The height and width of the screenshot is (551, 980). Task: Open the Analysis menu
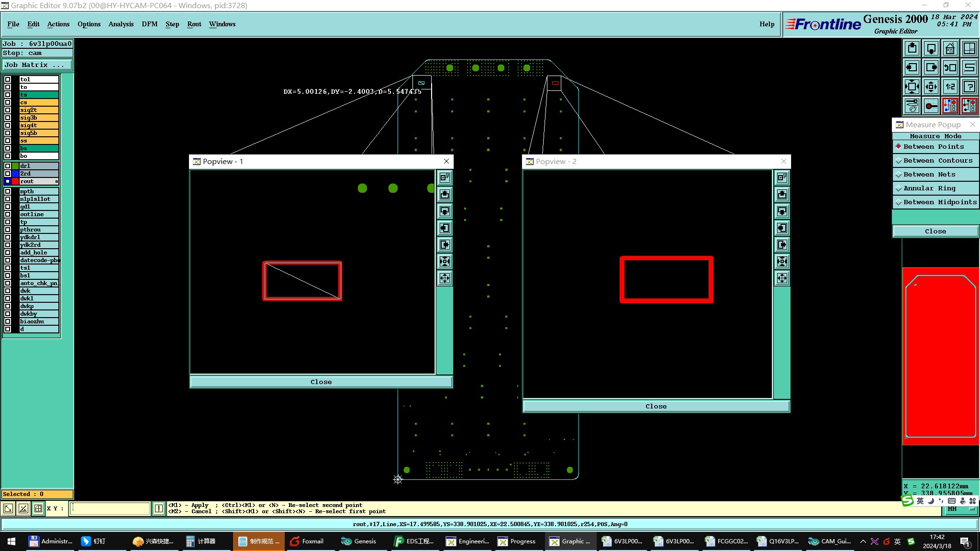tap(121, 24)
